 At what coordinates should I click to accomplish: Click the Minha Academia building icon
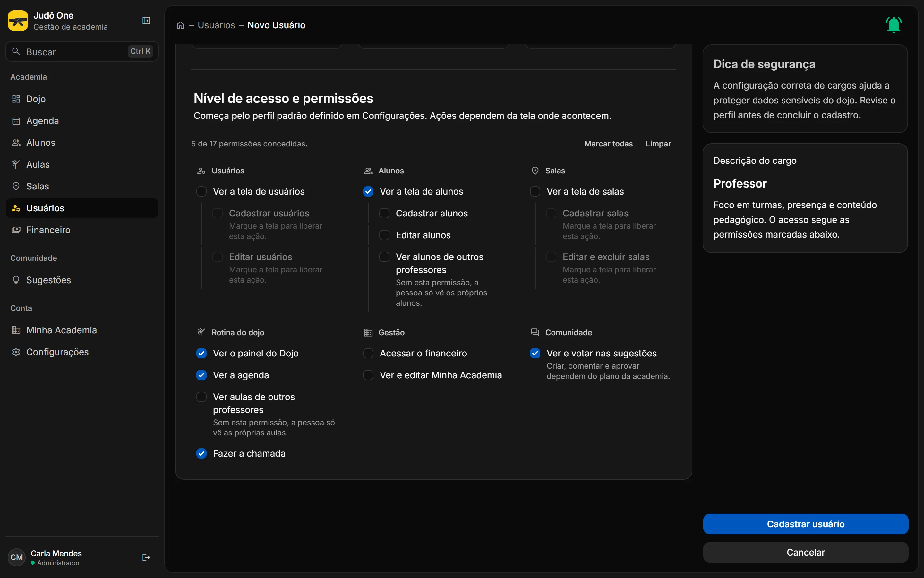pyautogui.click(x=16, y=330)
